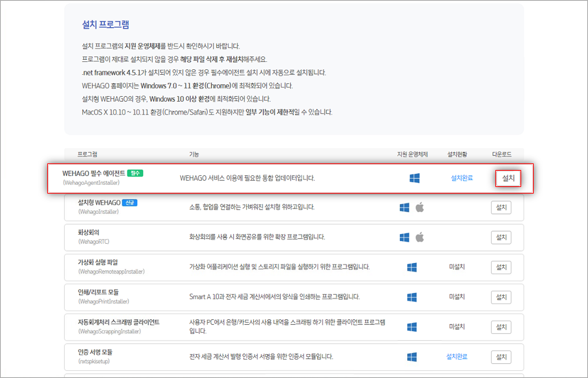
Task: Click Windows icon in 인쇄/리포트 모듈 row
Action: (x=412, y=297)
